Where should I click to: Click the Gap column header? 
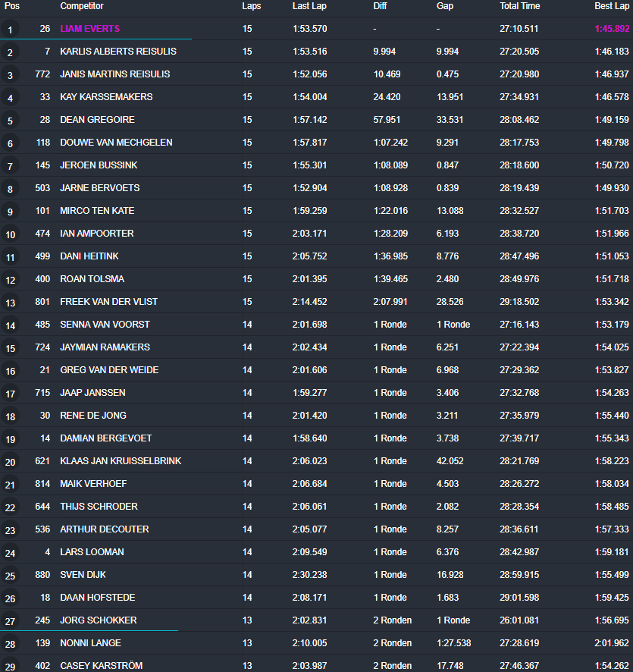[x=445, y=6]
